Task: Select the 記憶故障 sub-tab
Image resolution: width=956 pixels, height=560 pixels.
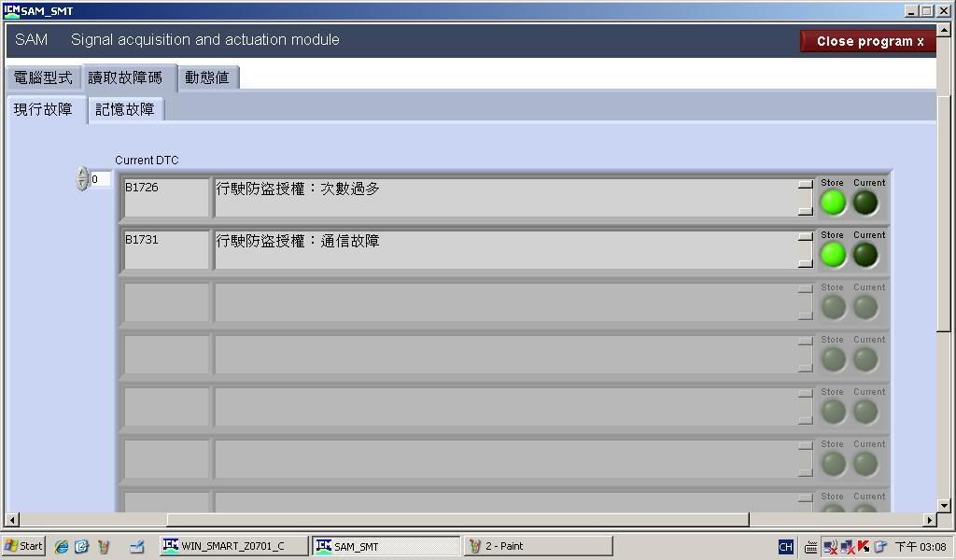Action: [125, 109]
